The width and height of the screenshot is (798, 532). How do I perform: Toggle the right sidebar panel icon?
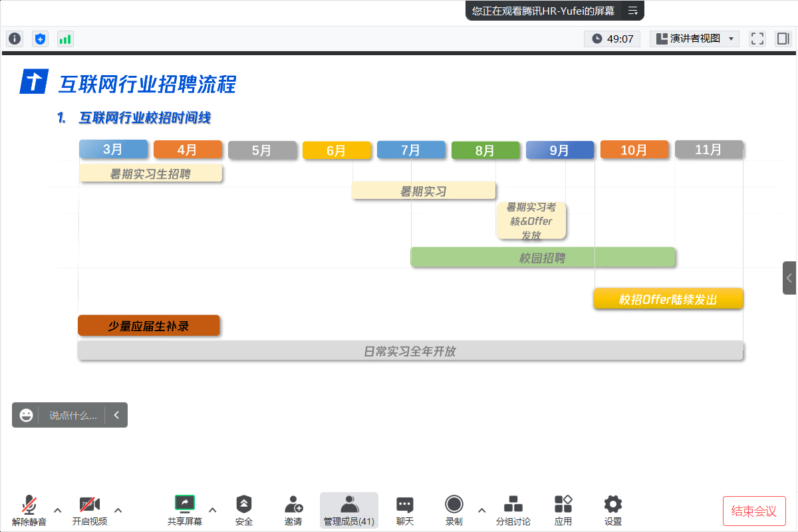783,39
